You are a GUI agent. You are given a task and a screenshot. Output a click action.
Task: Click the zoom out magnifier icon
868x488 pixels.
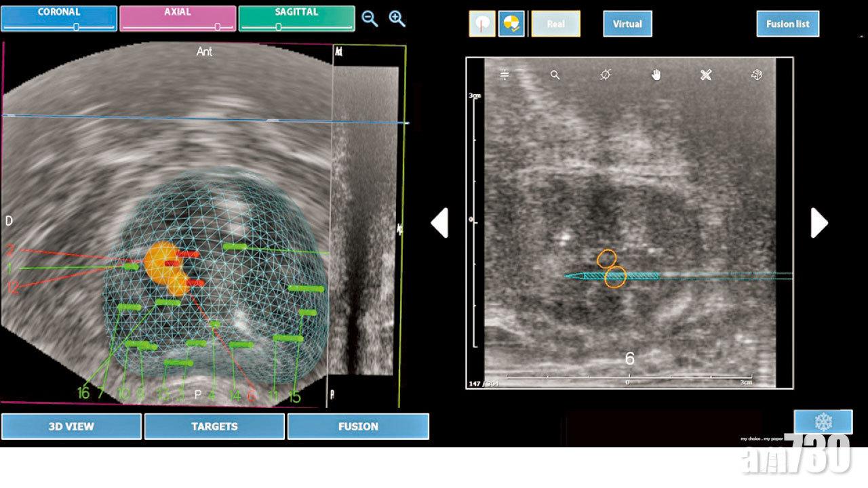[x=370, y=18]
